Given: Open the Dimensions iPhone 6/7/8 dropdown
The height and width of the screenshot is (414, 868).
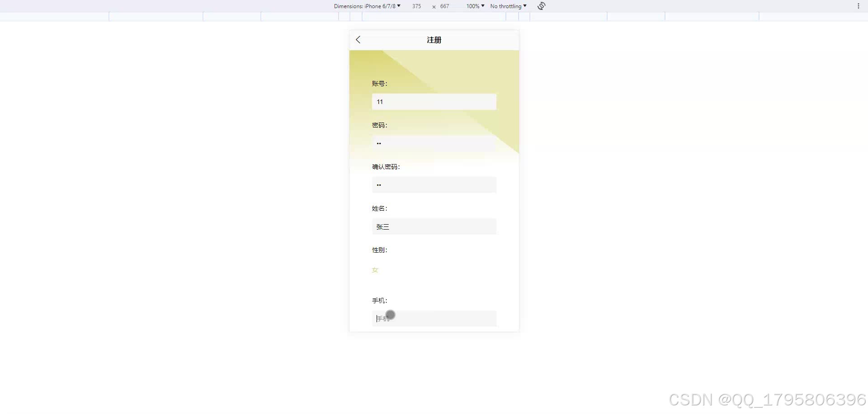Looking at the screenshot, I should point(367,6).
